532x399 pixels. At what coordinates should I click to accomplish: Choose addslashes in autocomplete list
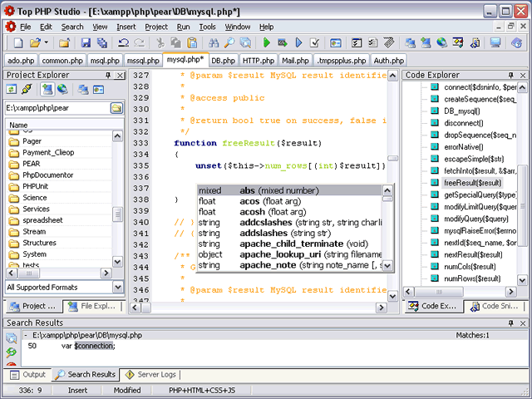tap(290, 234)
